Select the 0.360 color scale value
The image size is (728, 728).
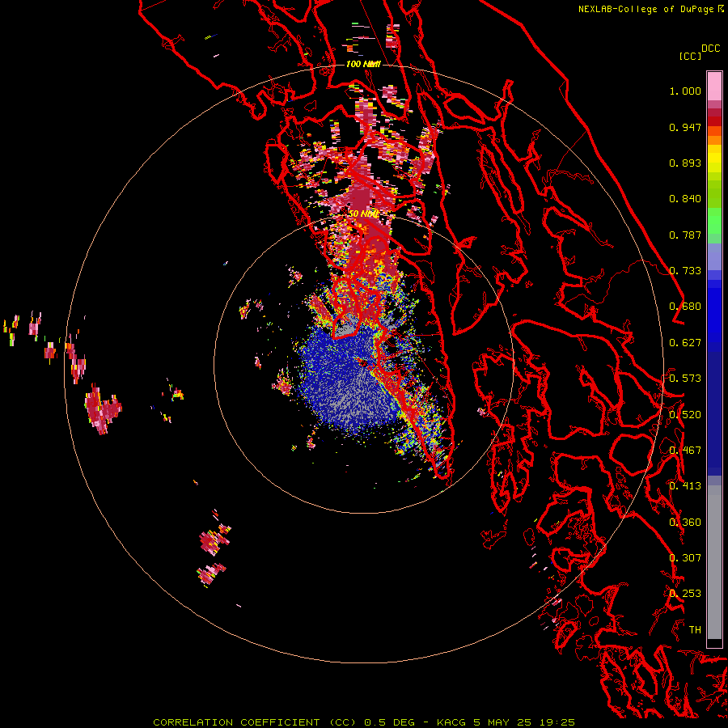point(685,523)
